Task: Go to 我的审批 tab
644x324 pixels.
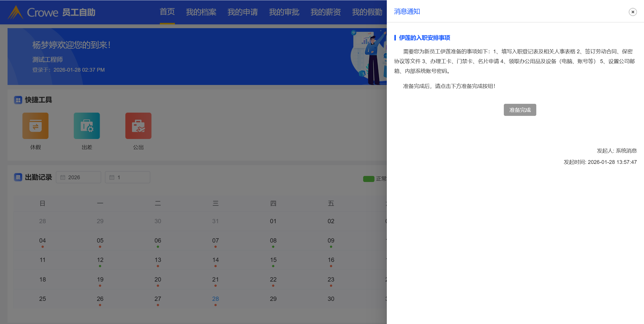Action: click(284, 12)
